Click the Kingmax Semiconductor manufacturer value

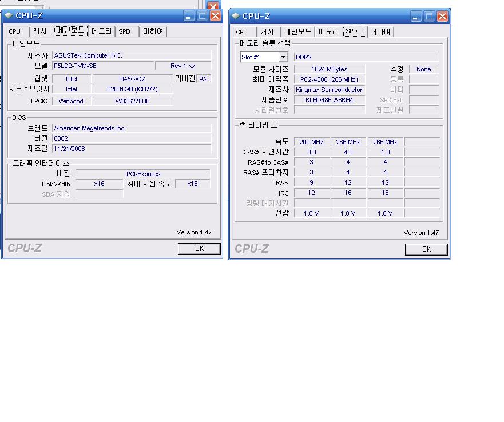click(330, 90)
